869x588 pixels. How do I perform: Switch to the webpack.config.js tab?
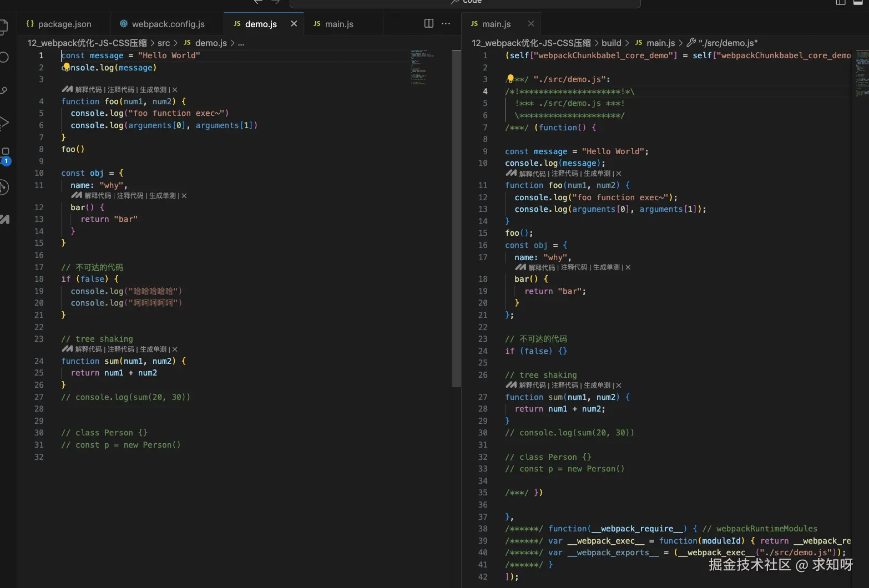pyautogui.click(x=168, y=24)
